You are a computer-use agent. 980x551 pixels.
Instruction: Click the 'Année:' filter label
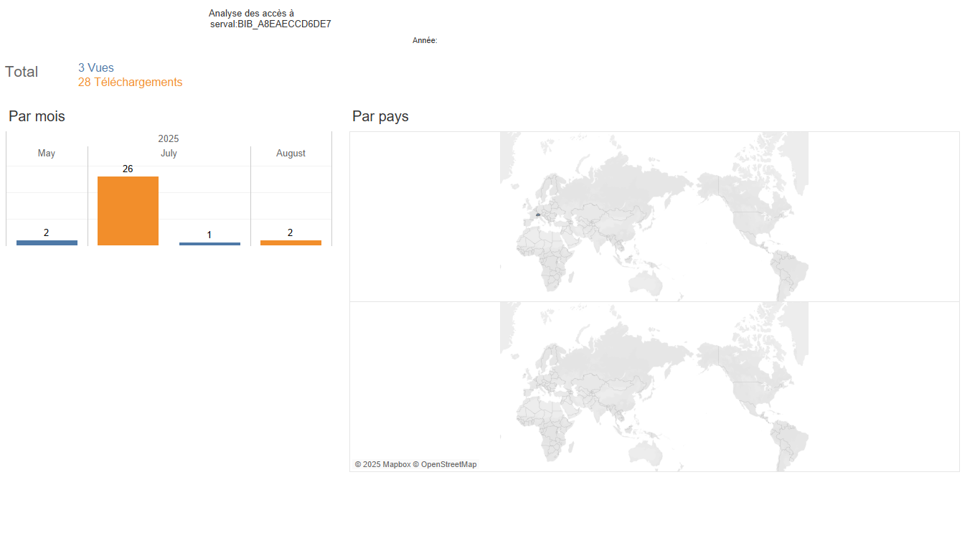click(425, 41)
